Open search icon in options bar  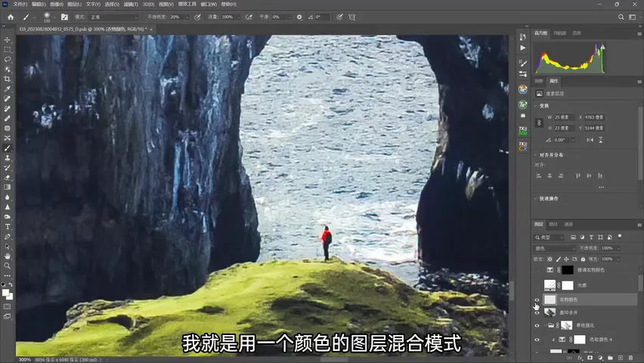tap(621, 17)
